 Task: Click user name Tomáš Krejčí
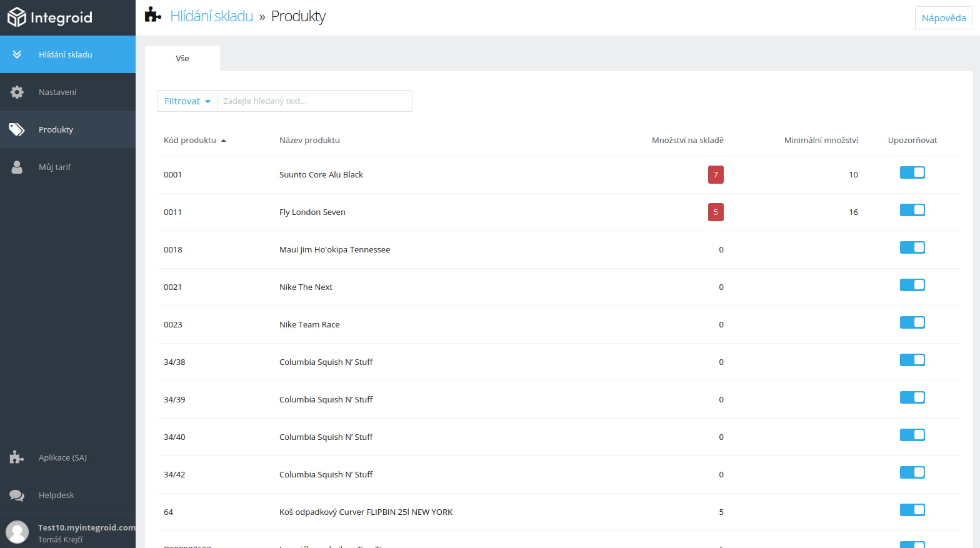tap(60, 539)
